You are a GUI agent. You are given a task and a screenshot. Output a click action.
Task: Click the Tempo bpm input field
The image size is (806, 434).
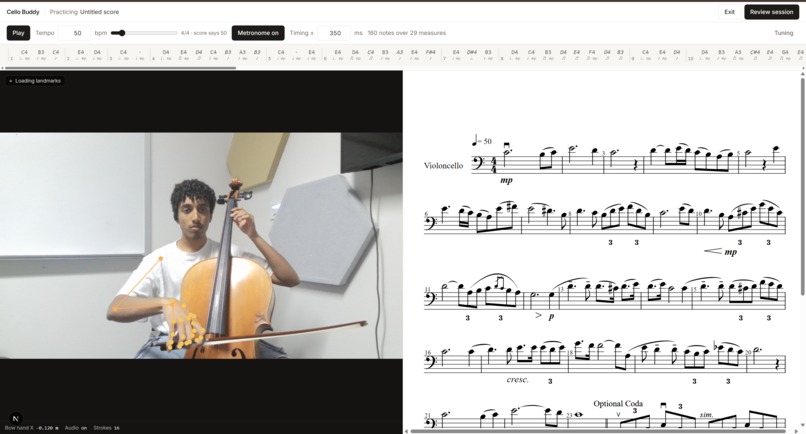click(75, 33)
